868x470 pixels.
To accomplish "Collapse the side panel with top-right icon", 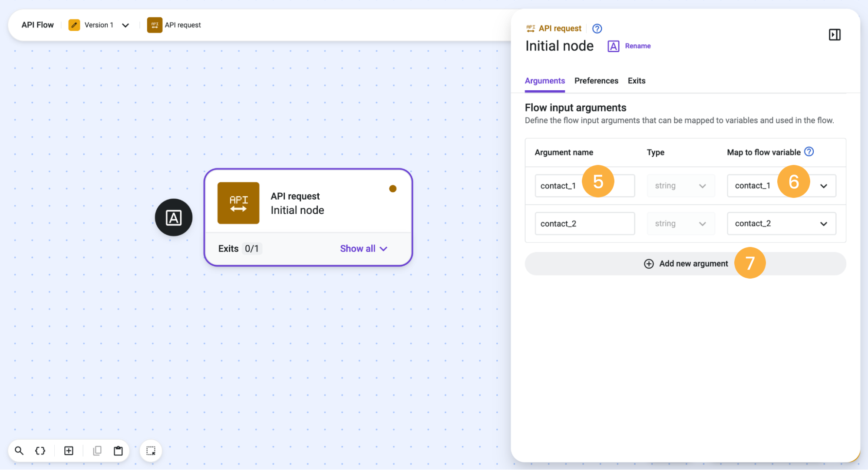I will pos(835,35).
